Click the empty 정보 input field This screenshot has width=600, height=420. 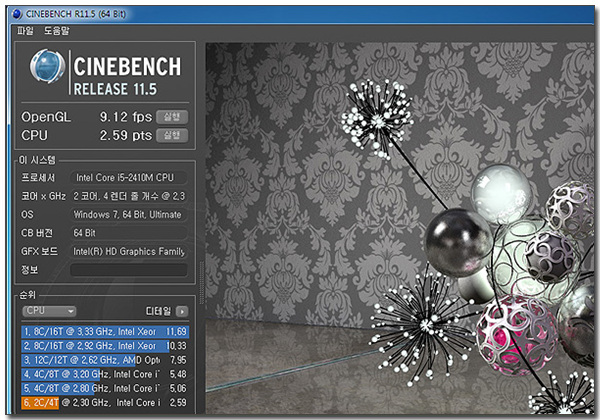pos(129,270)
